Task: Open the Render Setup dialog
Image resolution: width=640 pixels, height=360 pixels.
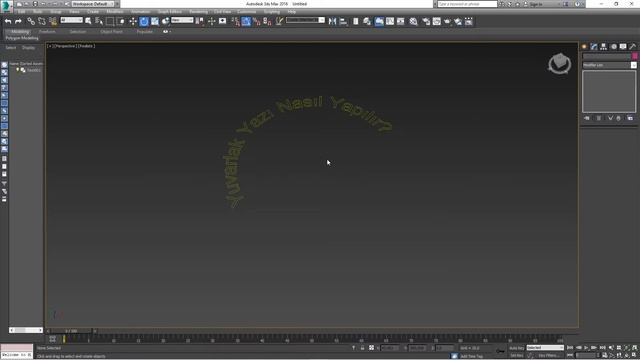Action: [x=426, y=21]
